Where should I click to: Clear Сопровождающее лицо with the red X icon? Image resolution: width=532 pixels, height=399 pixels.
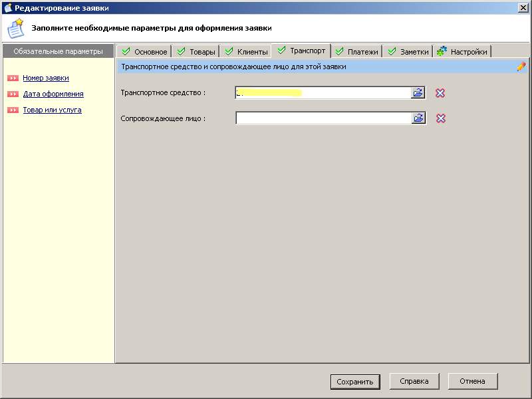[440, 118]
